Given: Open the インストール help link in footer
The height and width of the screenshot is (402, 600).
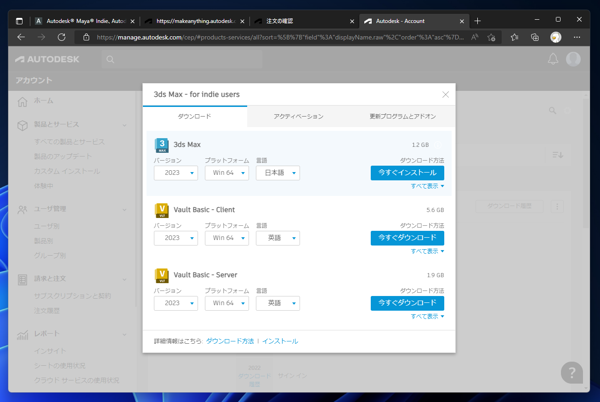Looking at the screenshot, I should (280, 341).
